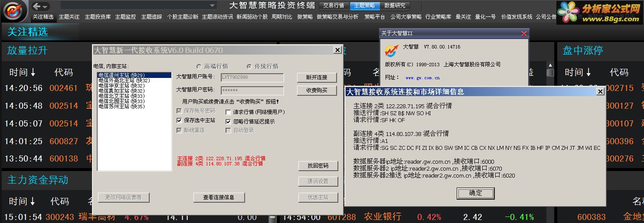The width and height of the screenshot is (644, 223).
Task: Click 大智慧用户账号 input field
Action: point(252,78)
